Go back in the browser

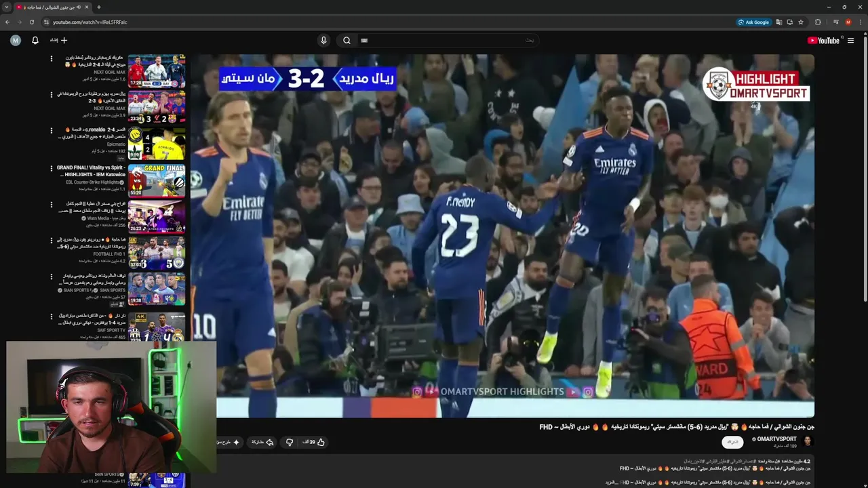[x=7, y=22]
